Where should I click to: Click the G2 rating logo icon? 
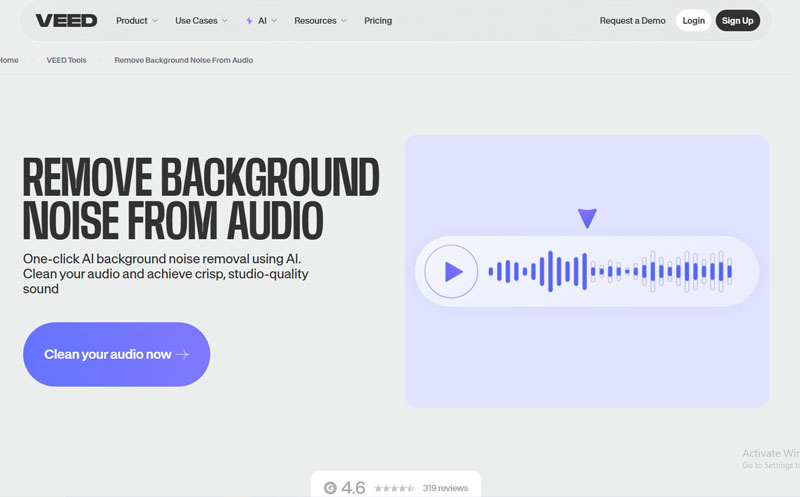330,488
